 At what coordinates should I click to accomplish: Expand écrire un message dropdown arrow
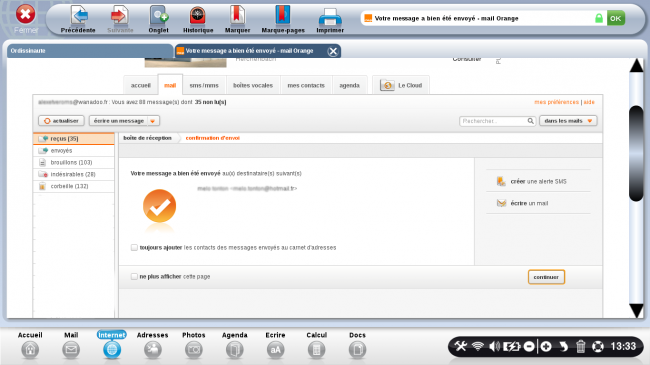pyautogui.click(x=153, y=121)
